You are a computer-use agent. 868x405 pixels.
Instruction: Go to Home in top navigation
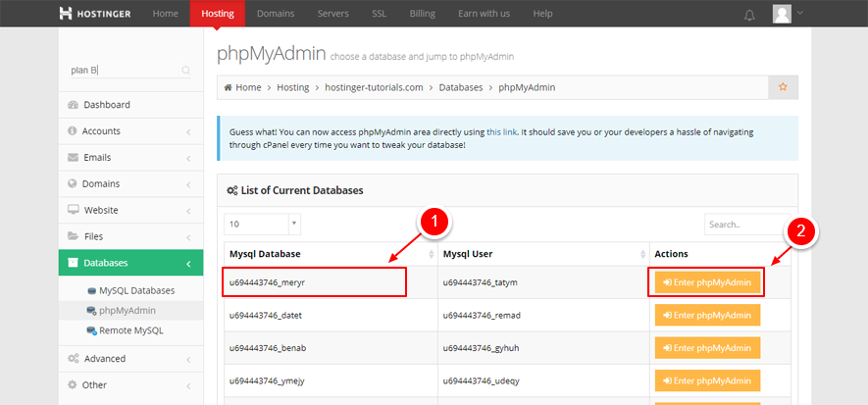(165, 14)
